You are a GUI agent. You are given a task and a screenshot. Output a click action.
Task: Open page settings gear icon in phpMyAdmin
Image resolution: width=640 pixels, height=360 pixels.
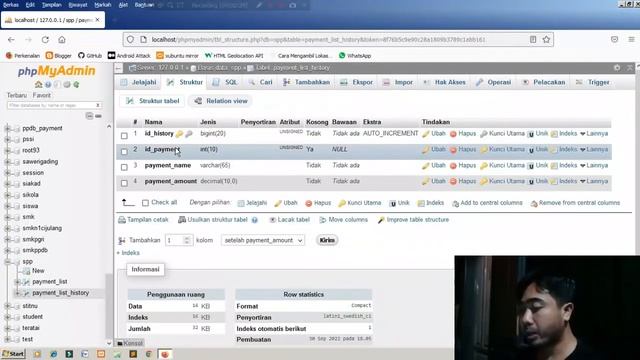coord(617,68)
